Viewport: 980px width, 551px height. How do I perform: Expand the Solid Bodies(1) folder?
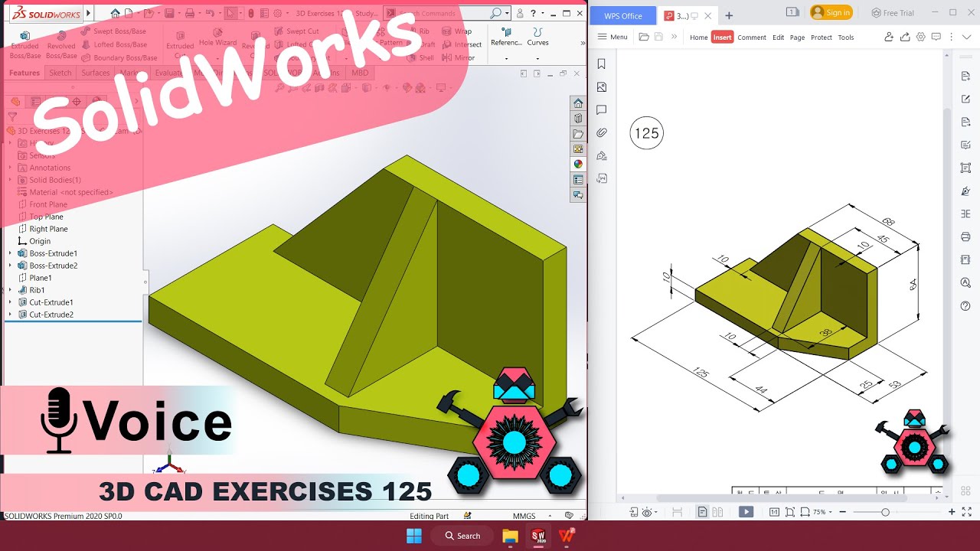pyautogui.click(x=10, y=180)
